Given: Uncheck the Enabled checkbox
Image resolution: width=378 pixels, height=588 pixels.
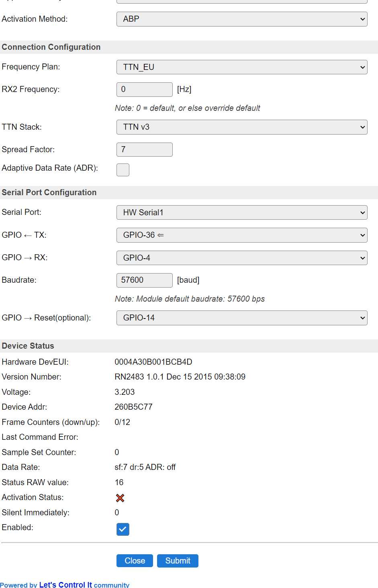Looking at the screenshot, I should pos(123,529).
